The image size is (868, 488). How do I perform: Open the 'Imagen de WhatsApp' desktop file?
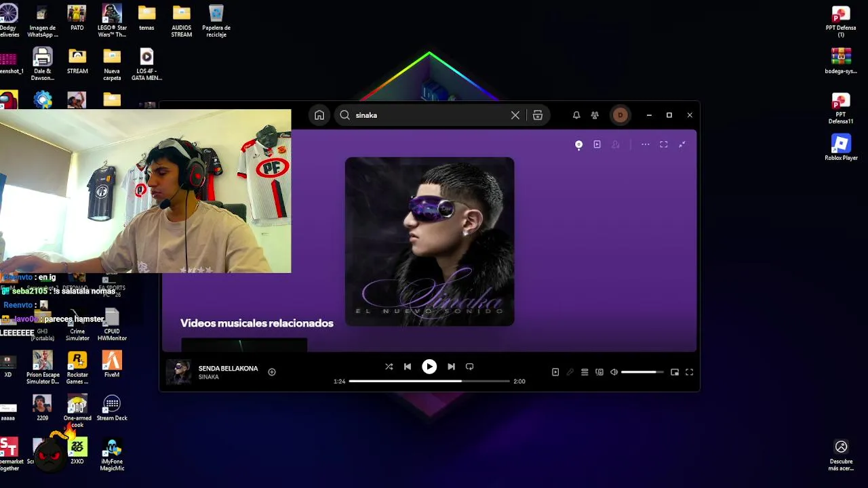click(42, 20)
